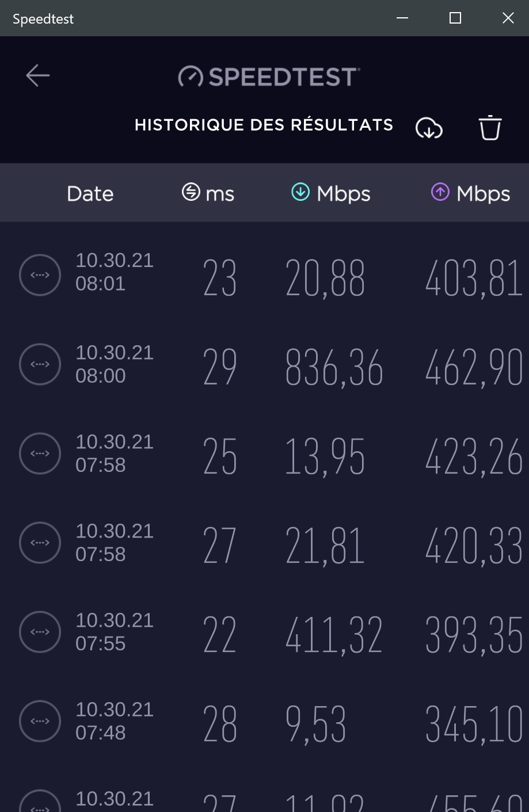The width and height of the screenshot is (529, 812).
Task: Open the connection icon for 08:00 result
Action: [40, 364]
